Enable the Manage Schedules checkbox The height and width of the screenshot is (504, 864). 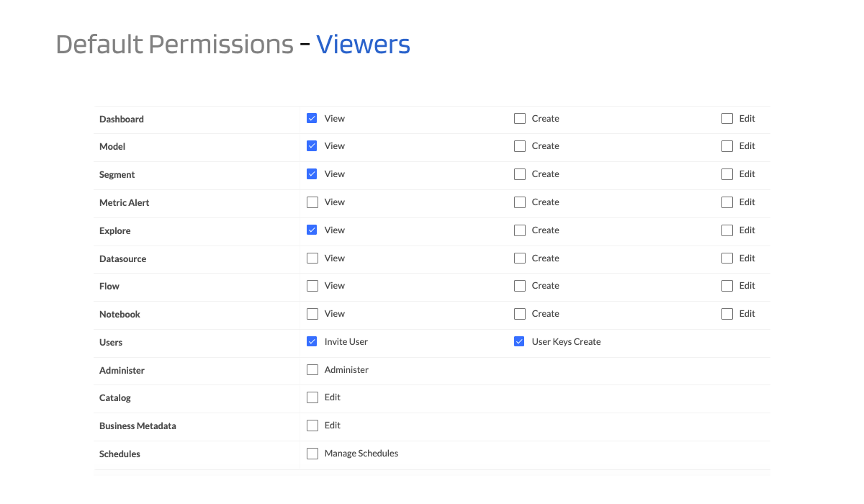(x=312, y=453)
